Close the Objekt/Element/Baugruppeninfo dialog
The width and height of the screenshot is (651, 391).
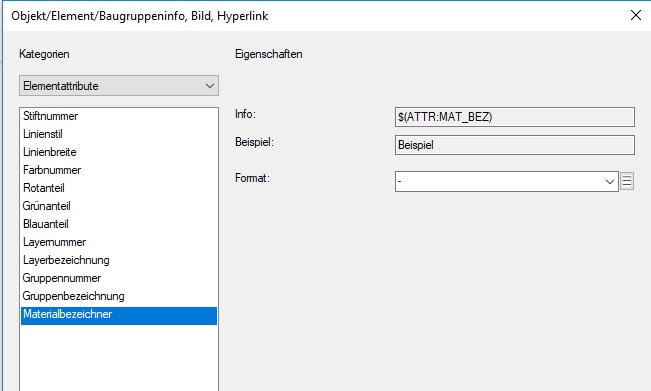tap(636, 15)
